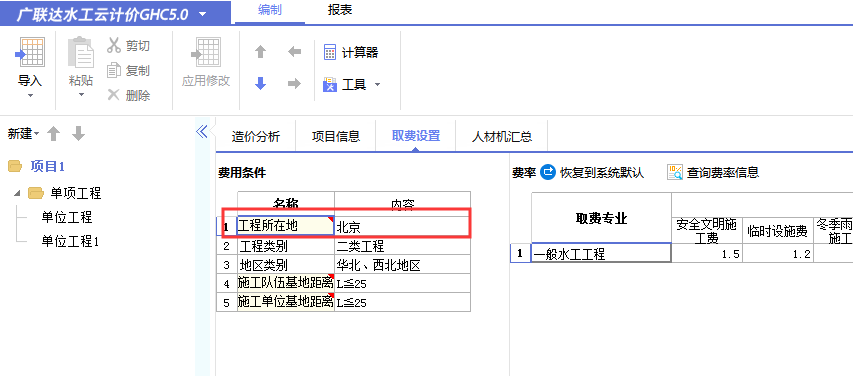853x376 pixels.
Task: Click the Import (导入) grid icon
Action: point(30,52)
